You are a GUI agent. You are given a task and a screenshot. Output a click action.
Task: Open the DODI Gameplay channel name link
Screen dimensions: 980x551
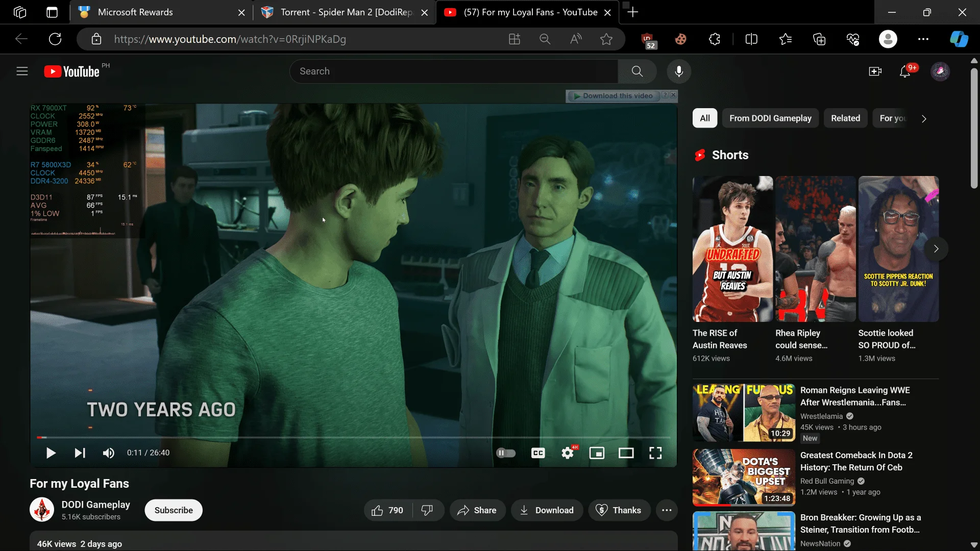point(95,505)
